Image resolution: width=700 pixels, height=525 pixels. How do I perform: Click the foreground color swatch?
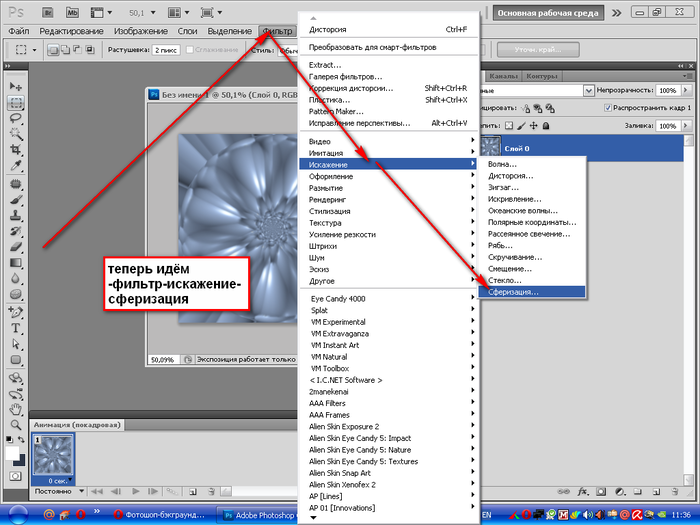click(x=12, y=452)
